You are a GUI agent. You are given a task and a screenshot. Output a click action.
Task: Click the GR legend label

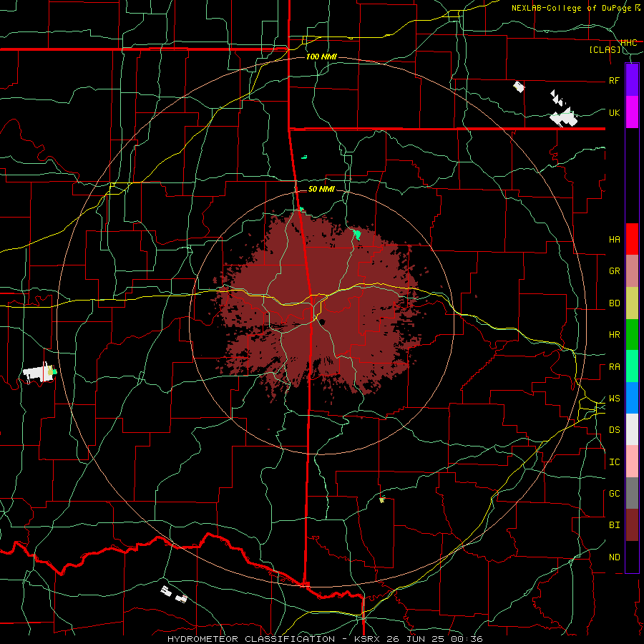tap(615, 271)
